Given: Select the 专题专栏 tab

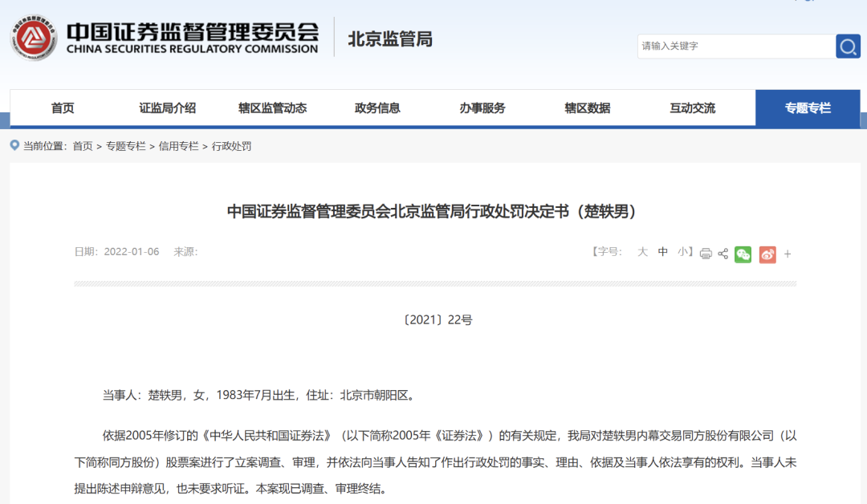Looking at the screenshot, I should coord(808,108).
